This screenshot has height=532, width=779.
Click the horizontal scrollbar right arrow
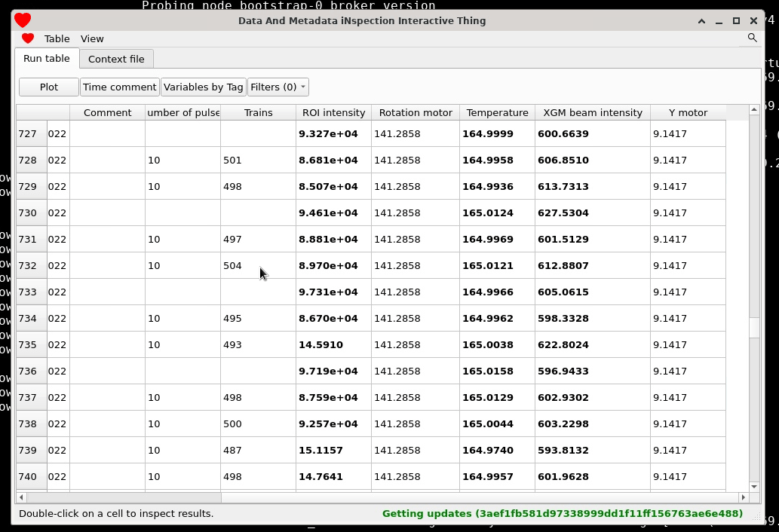pyautogui.click(x=744, y=497)
